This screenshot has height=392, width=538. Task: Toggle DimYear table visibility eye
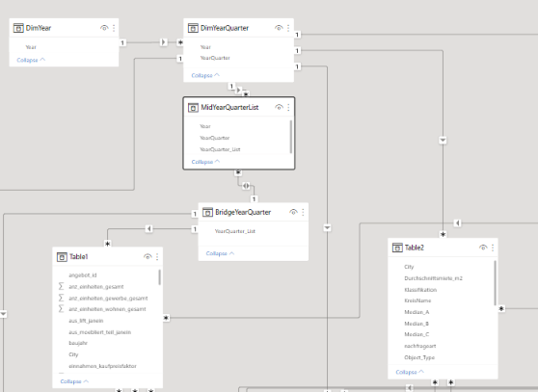[x=104, y=28]
